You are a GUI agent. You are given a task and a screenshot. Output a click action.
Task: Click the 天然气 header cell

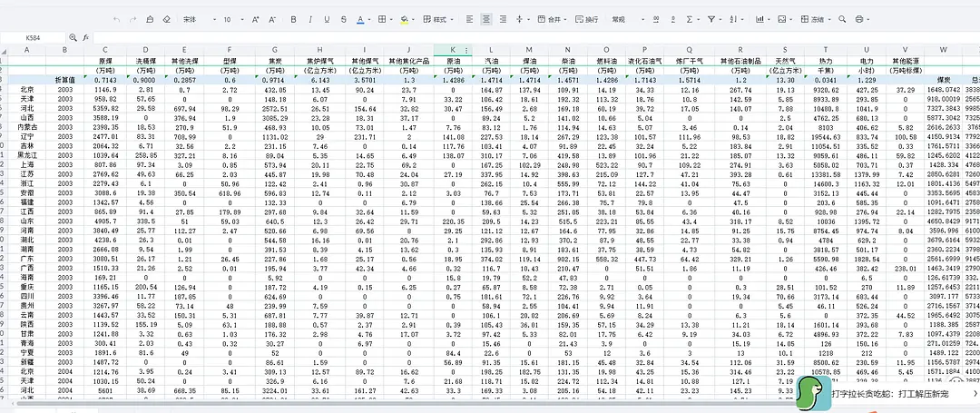(x=786, y=62)
